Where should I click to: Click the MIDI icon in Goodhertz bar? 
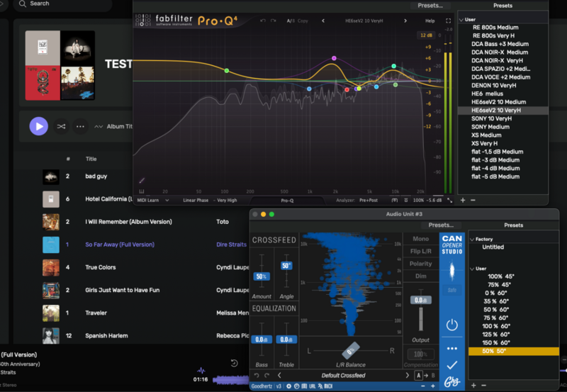click(328, 386)
